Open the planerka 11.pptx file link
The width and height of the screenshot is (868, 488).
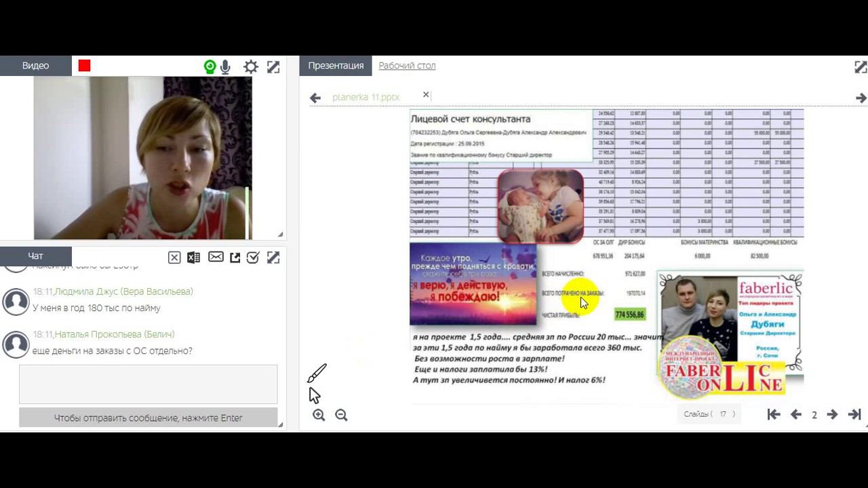[366, 97]
